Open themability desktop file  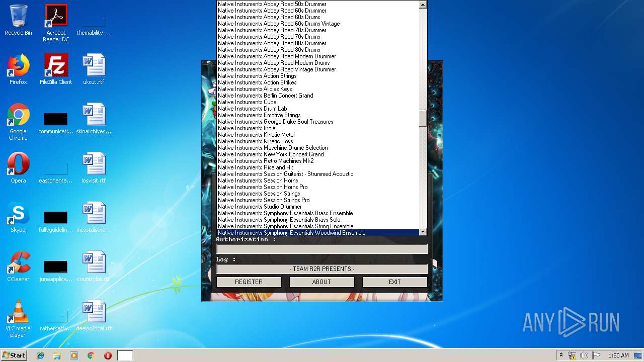(x=94, y=23)
